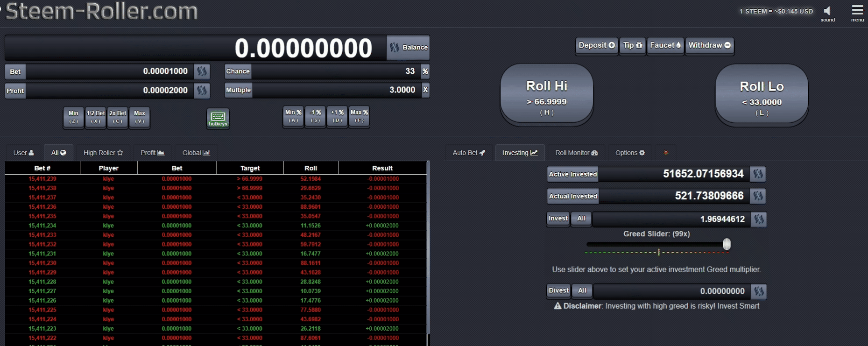Click Steem icon beside Divest amount
This screenshot has height=346, width=868.
[759, 291]
